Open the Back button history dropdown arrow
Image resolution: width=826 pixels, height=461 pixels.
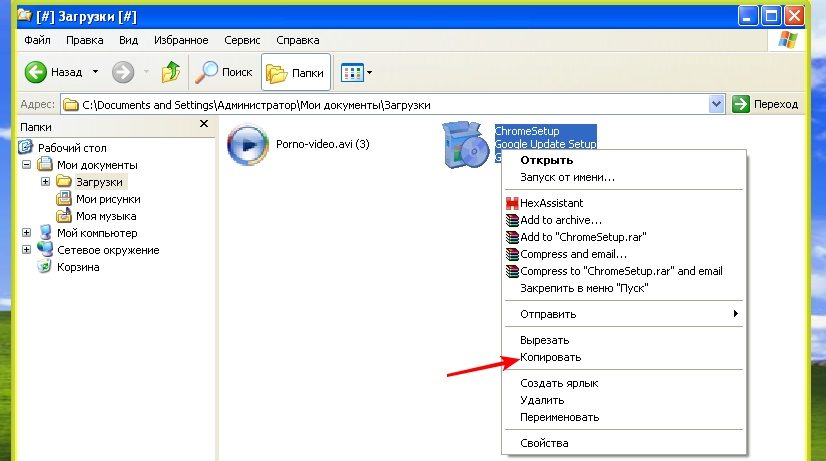click(95, 72)
